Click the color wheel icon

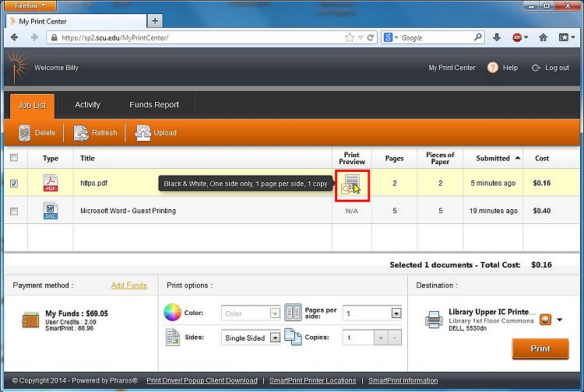tap(172, 313)
